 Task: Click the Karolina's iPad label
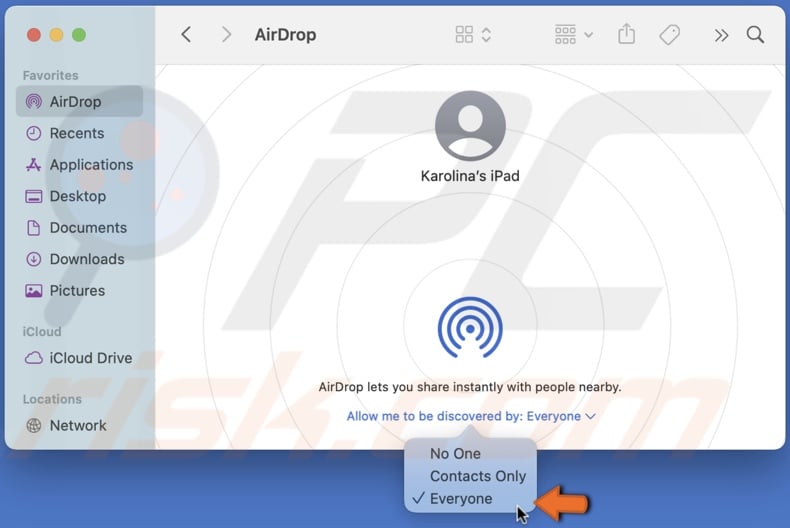470,176
